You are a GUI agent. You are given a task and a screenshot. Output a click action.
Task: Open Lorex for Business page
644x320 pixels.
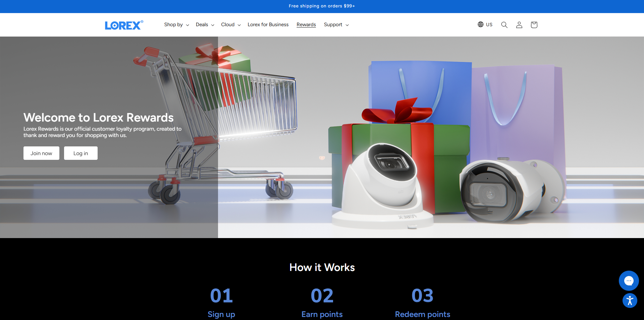pos(268,25)
